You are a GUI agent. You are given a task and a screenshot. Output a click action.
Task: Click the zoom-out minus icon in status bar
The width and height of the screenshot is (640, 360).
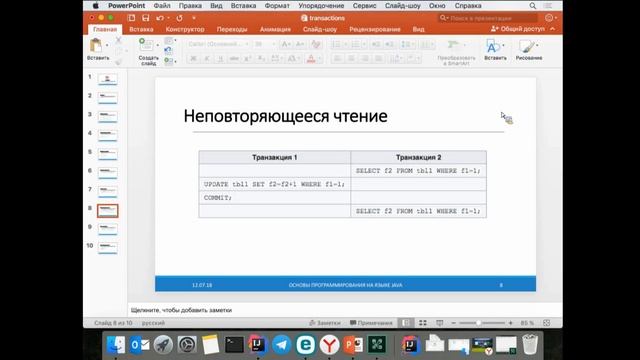[x=453, y=323]
